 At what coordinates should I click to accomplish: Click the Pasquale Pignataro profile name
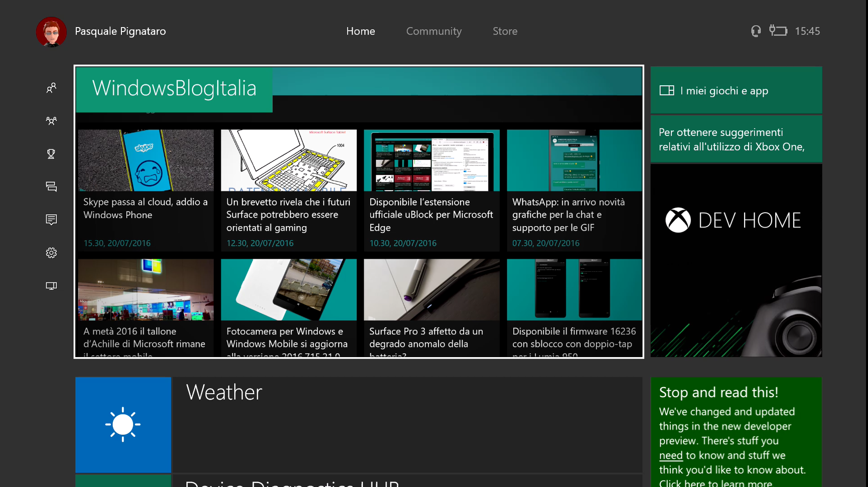[120, 31]
